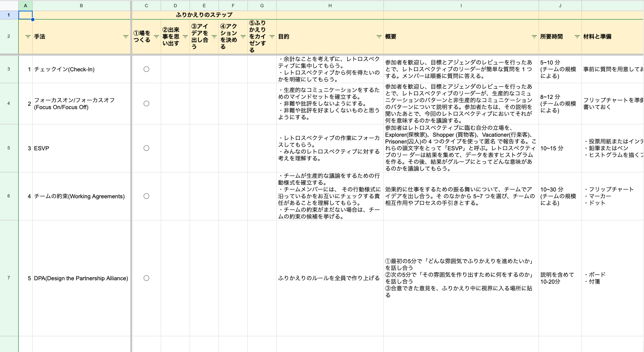Click the filter icon beside 目的 header

(x=379, y=37)
